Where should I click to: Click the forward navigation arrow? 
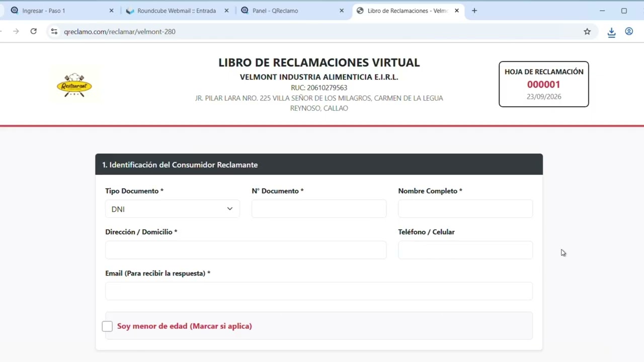point(16,31)
